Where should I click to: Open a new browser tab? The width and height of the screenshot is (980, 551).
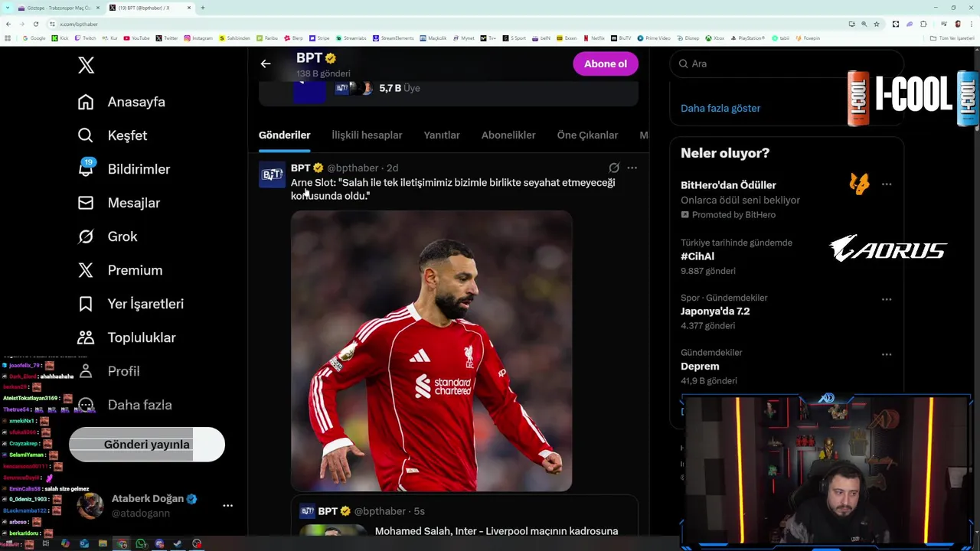(x=202, y=8)
